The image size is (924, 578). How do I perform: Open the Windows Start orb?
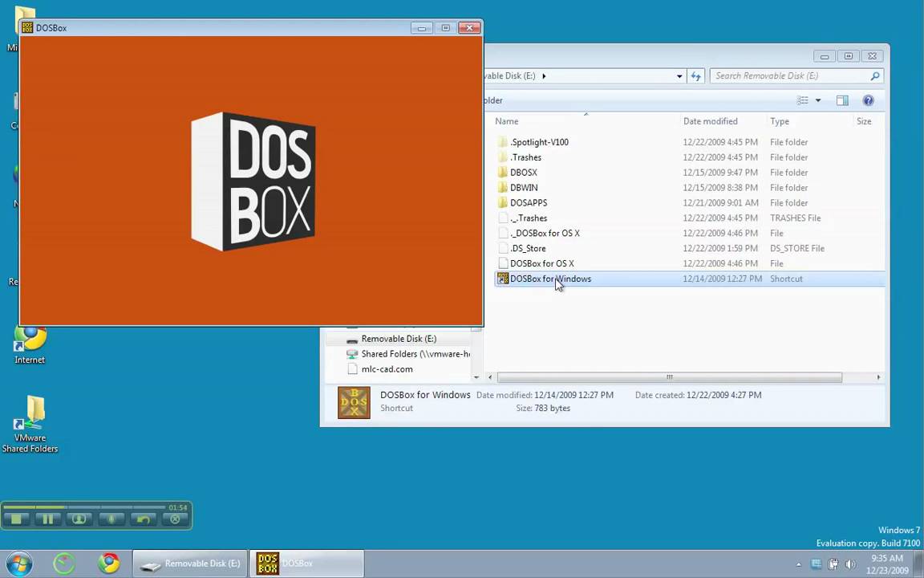(19, 564)
